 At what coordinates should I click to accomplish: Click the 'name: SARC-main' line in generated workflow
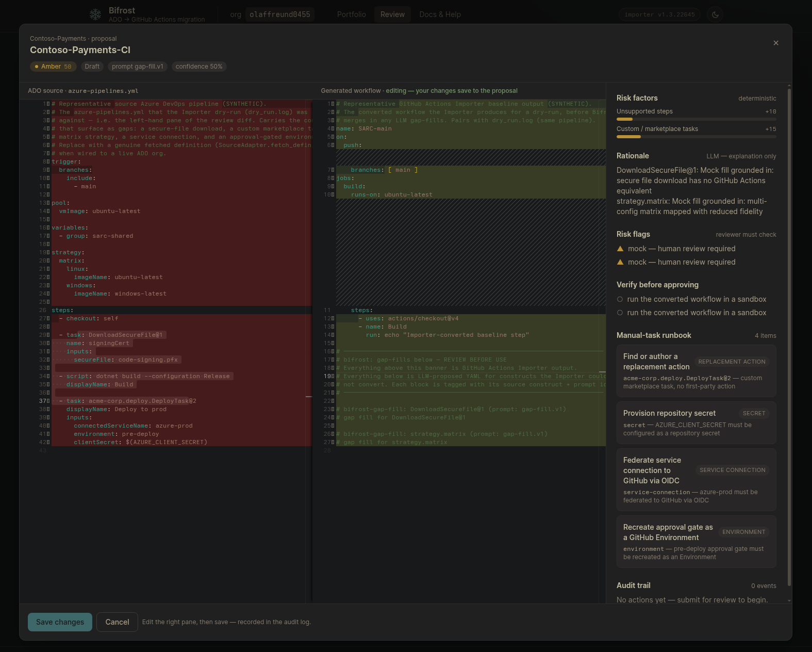tap(364, 128)
